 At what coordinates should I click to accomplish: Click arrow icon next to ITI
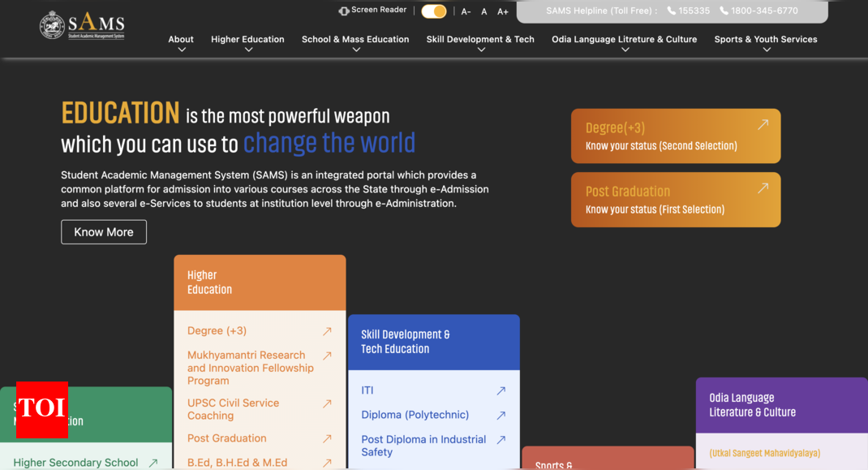pos(501,390)
